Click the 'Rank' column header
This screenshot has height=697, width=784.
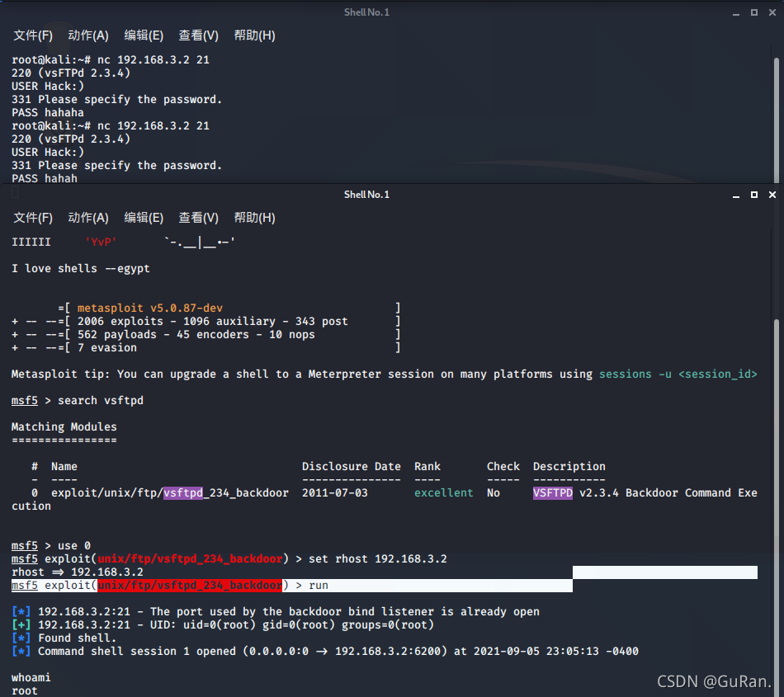427,467
